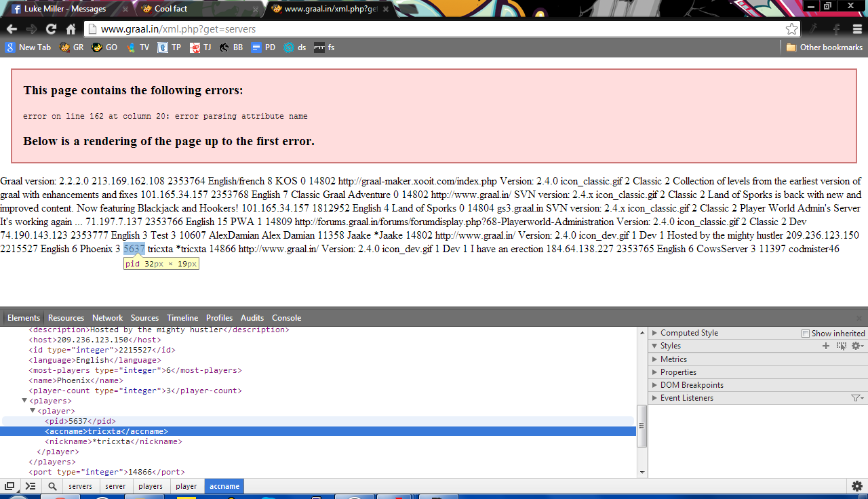Open the New Tab bookmark
The width and height of the screenshot is (868, 499).
[x=28, y=47]
